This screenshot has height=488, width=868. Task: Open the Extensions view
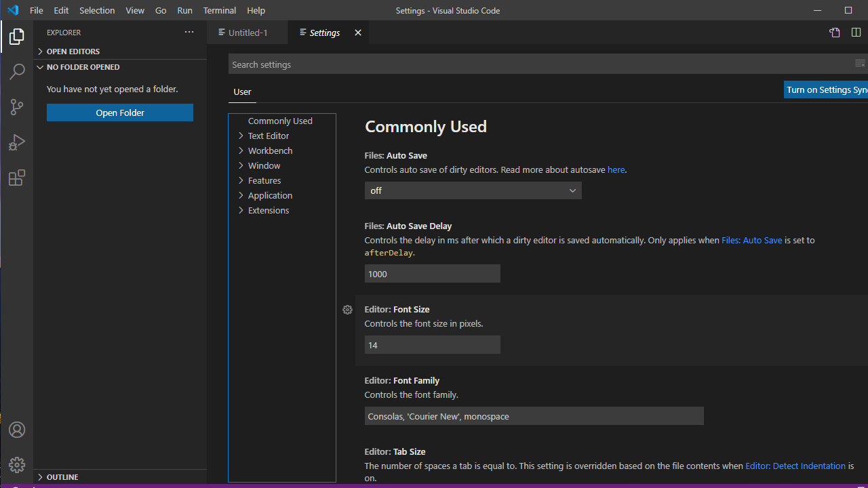pyautogui.click(x=16, y=178)
